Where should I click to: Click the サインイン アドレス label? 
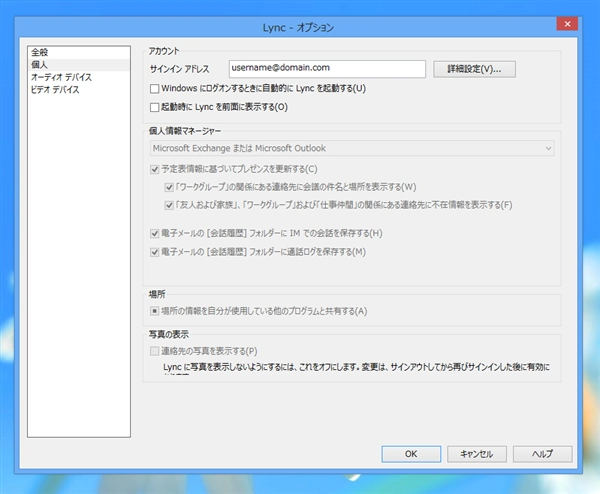[179, 69]
